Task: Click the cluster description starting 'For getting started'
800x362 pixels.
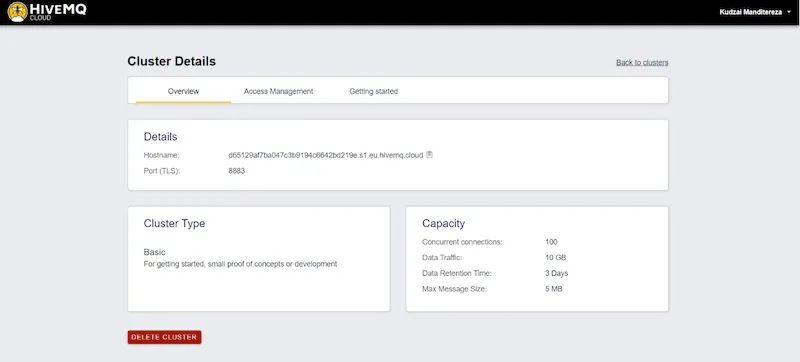Action: [240, 264]
